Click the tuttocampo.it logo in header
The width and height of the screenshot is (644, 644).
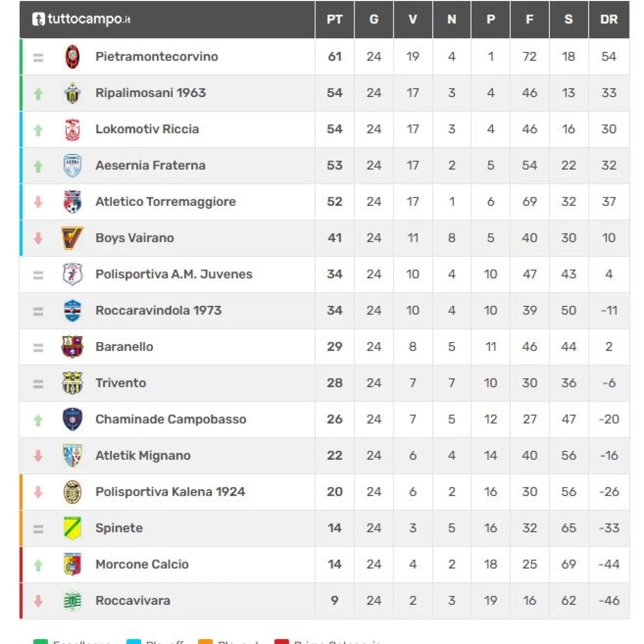pyautogui.click(x=82, y=19)
